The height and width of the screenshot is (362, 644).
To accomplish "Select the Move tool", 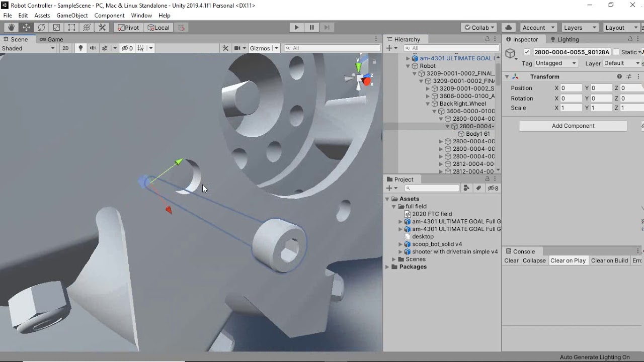I will 26,28.
